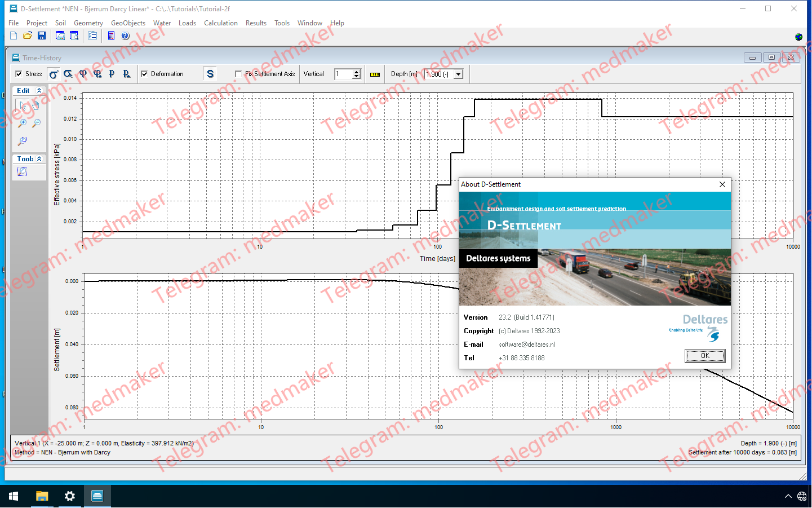The height and width of the screenshot is (508, 812).
Task: Open the calculator icon in the toolbar
Action: [111, 36]
